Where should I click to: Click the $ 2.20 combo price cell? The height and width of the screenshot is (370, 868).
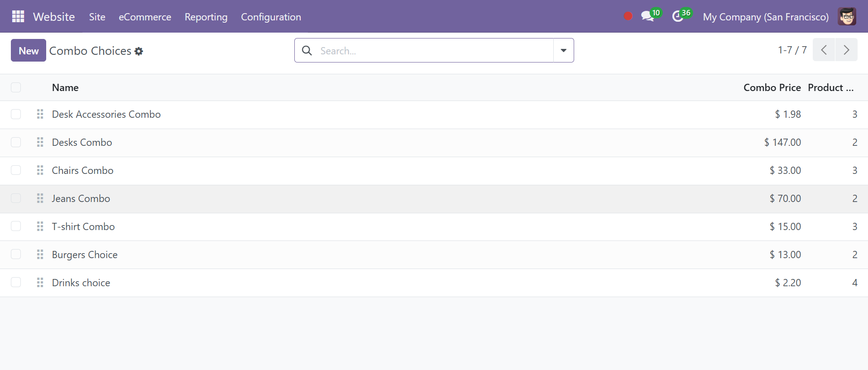[x=788, y=283]
